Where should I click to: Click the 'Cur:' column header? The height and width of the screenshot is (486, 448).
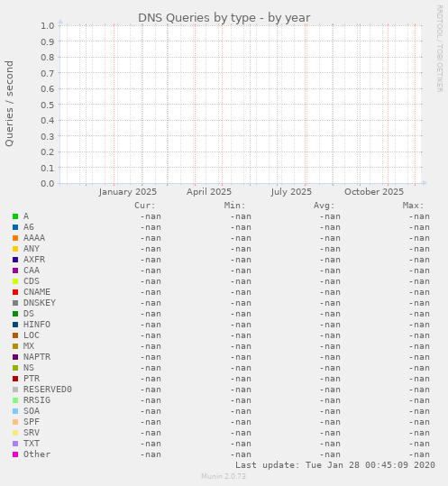145,206
